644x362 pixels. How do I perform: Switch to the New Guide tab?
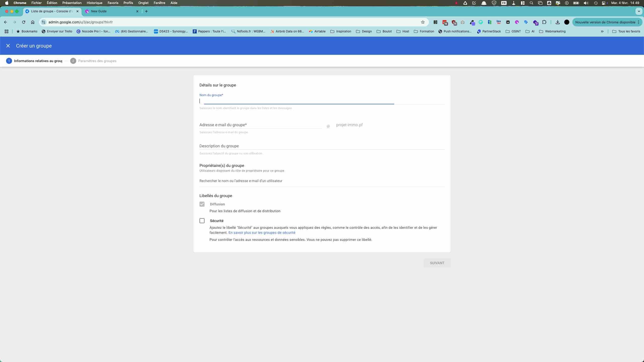point(111,11)
